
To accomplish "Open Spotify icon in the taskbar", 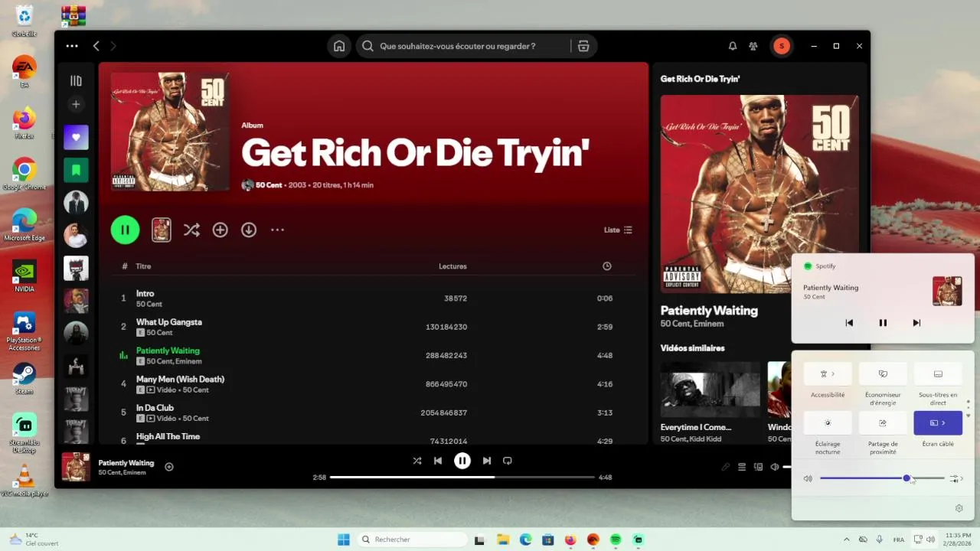I will point(616,540).
